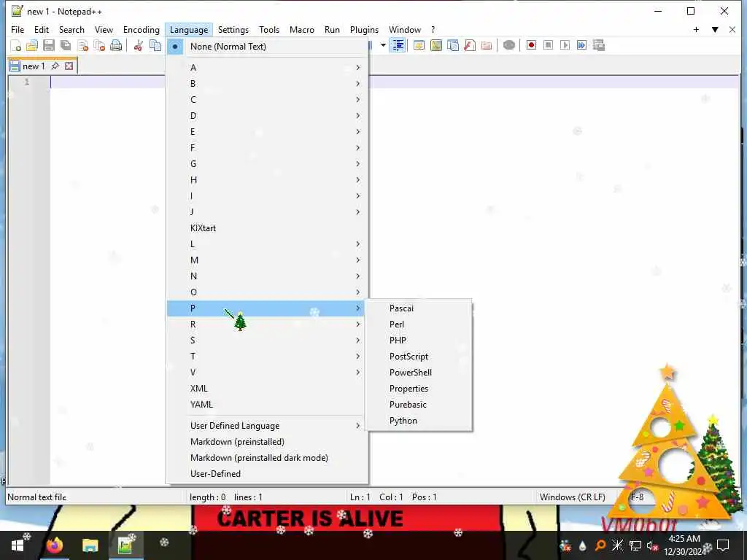
Task: Close the new 1 tab
Action: [69, 66]
